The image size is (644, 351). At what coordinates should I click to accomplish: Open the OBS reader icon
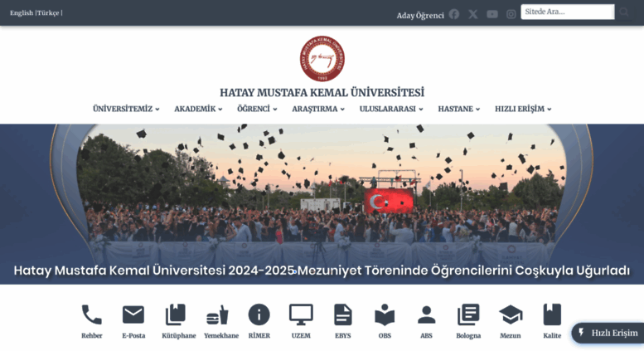(385, 315)
